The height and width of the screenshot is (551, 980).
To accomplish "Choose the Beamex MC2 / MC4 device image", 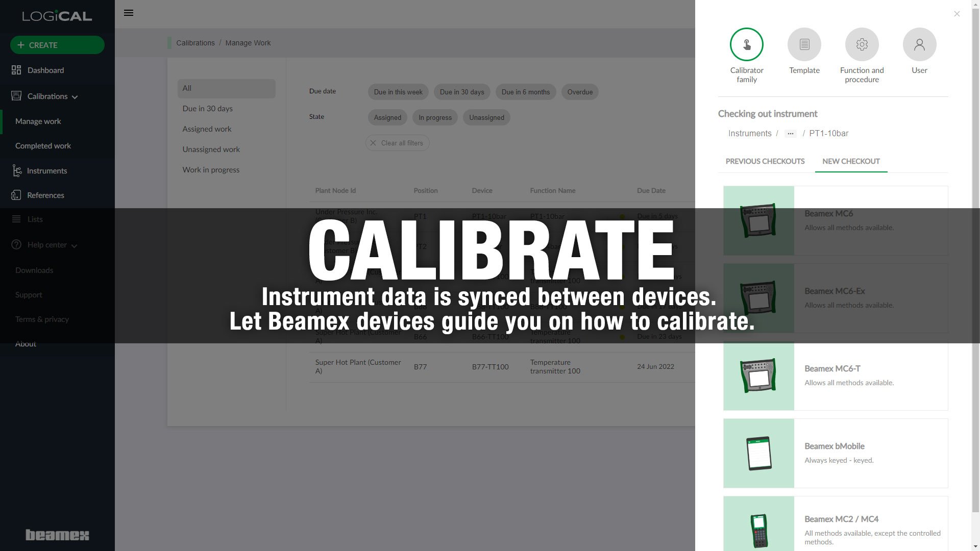I will [x=758, y=523].
